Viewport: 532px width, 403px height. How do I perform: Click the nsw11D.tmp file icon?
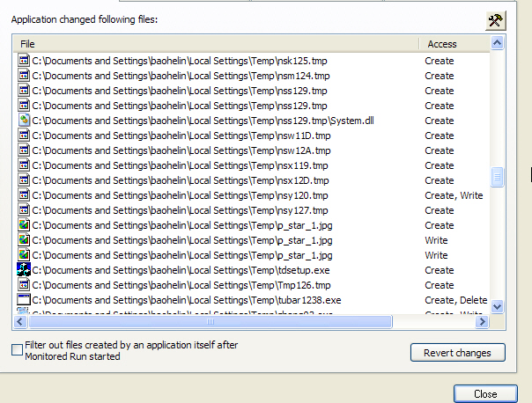pyautogui.click(x=25, y=136)
